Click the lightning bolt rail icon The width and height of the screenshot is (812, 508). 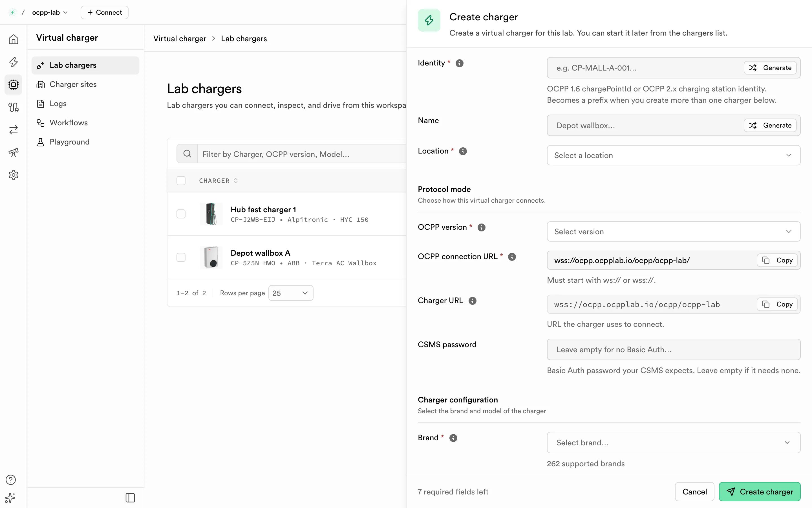click(x=14, y=62)
